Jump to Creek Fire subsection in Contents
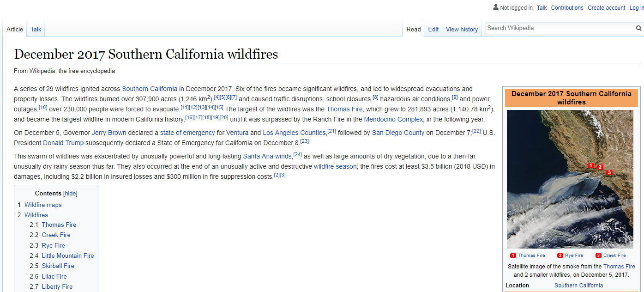Screen dimensions: 644x292 pos(56,235)
